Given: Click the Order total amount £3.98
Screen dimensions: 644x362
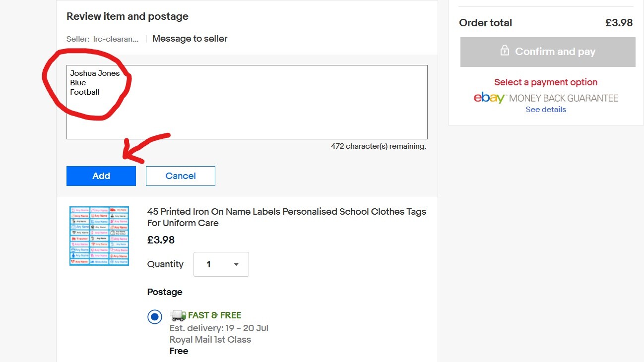Looking at the screenshot, I should (619, 23).
